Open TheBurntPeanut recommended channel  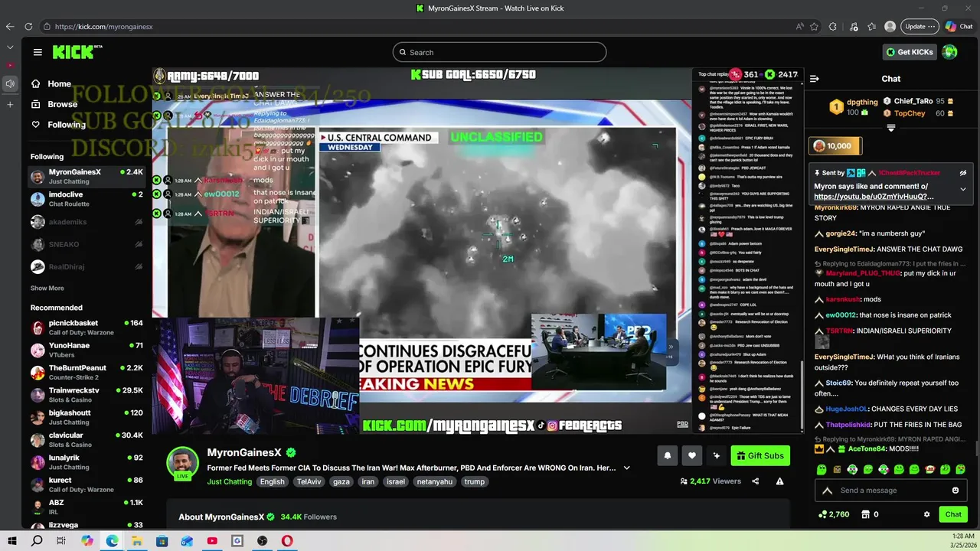(x=87, y=373)
